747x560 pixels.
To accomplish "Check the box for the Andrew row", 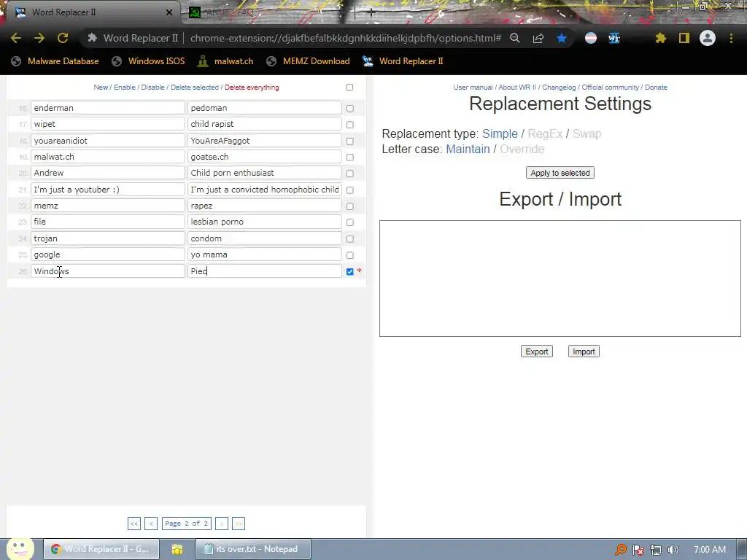I will point(350,174).
